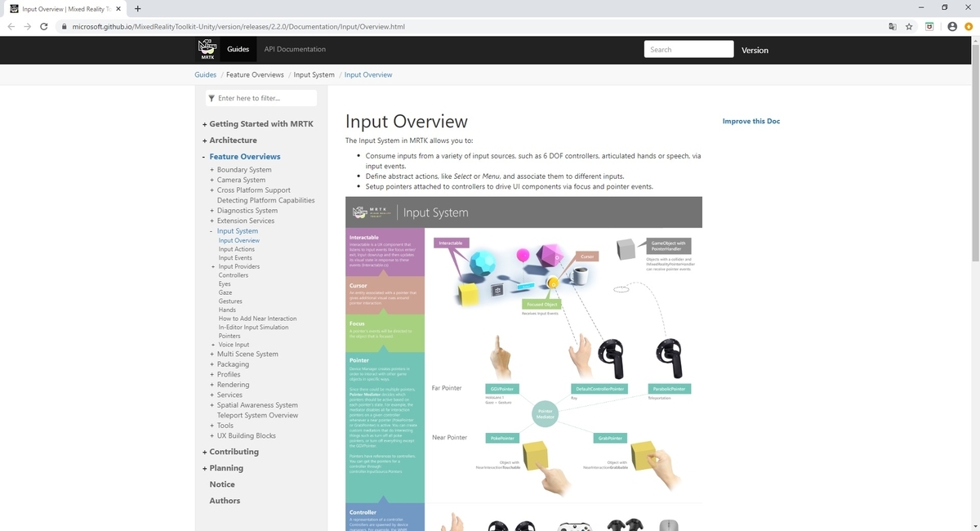
Task: Click the address bar URL
Action: click(x=238, y=26)
